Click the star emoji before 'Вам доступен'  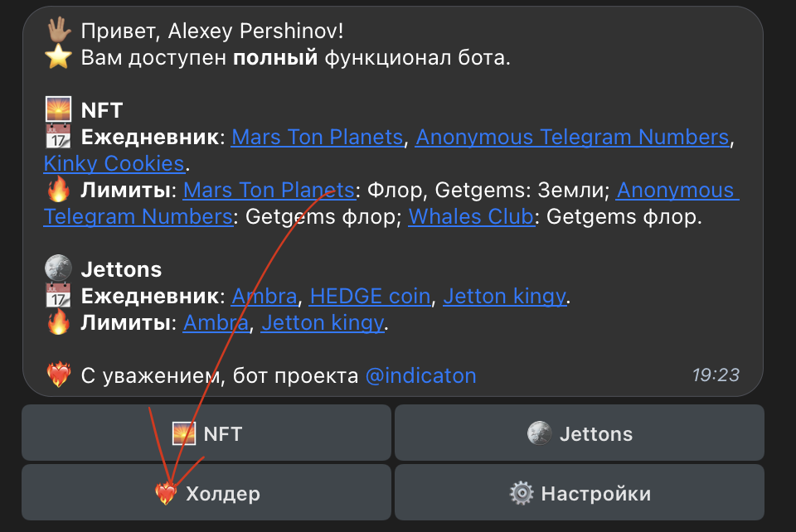click(x=59, y=58)
